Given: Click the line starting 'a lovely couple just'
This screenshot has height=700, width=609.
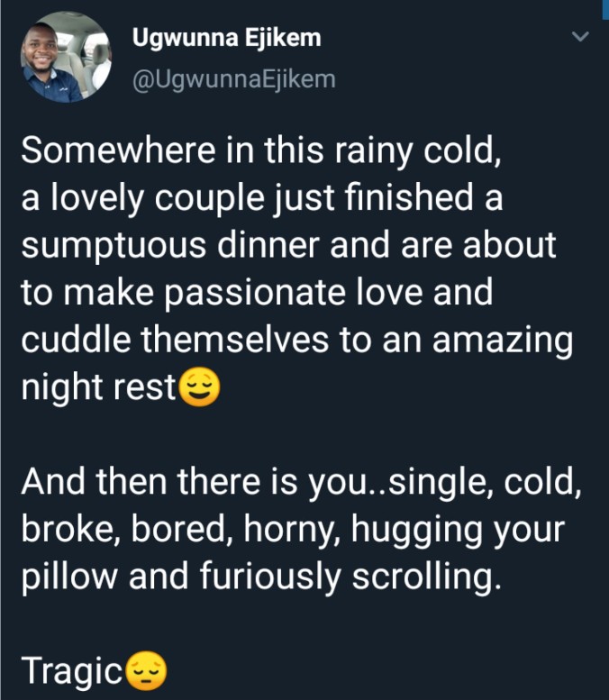Looking at the screenshot, I should [262, 199].
